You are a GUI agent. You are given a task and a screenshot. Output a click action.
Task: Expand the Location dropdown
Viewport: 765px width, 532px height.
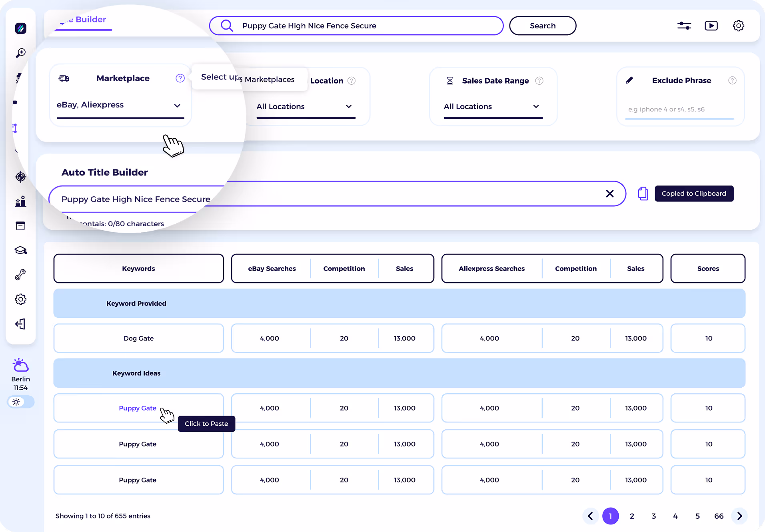[306, 107]
